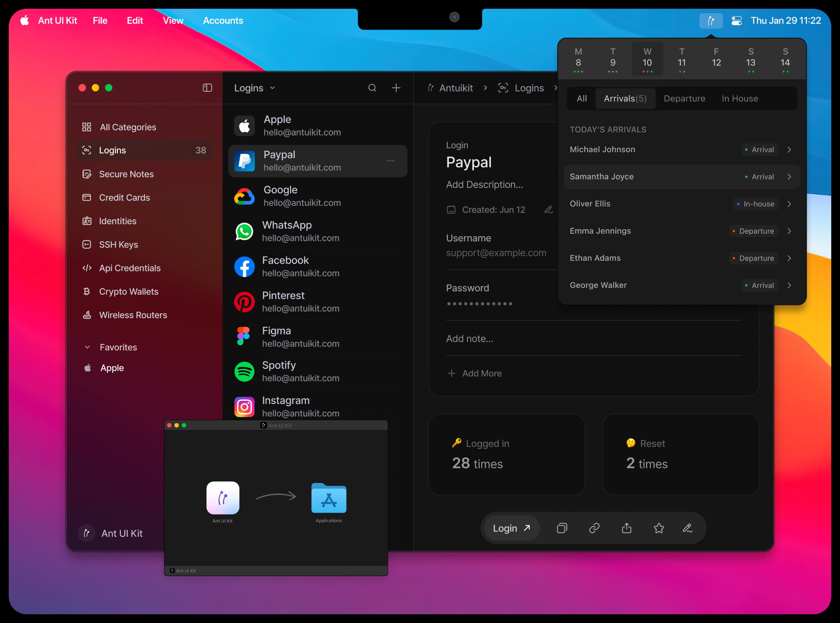
Task: Open the Ant UI Kit menu bar extra
Action: pos(711,21)
